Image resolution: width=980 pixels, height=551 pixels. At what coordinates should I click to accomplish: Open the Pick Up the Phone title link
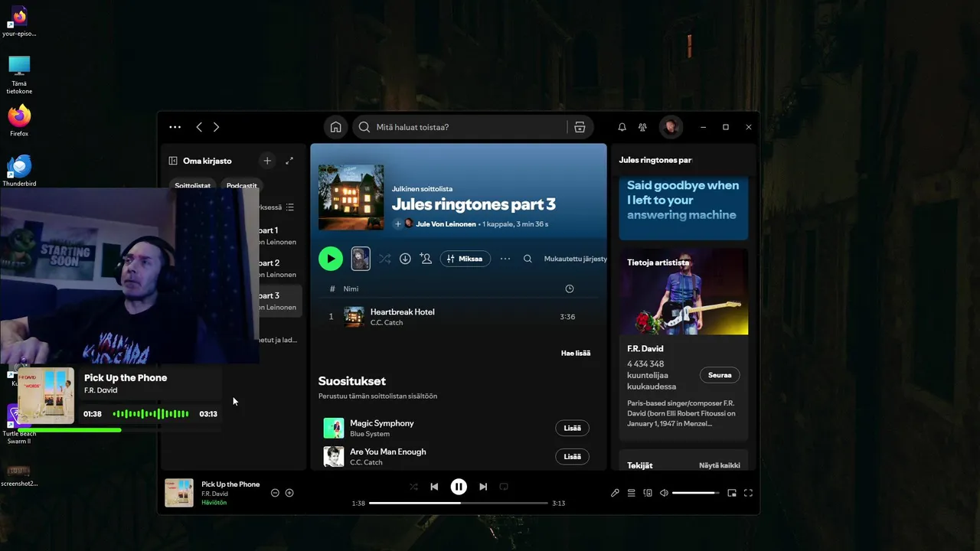point(230,484)
